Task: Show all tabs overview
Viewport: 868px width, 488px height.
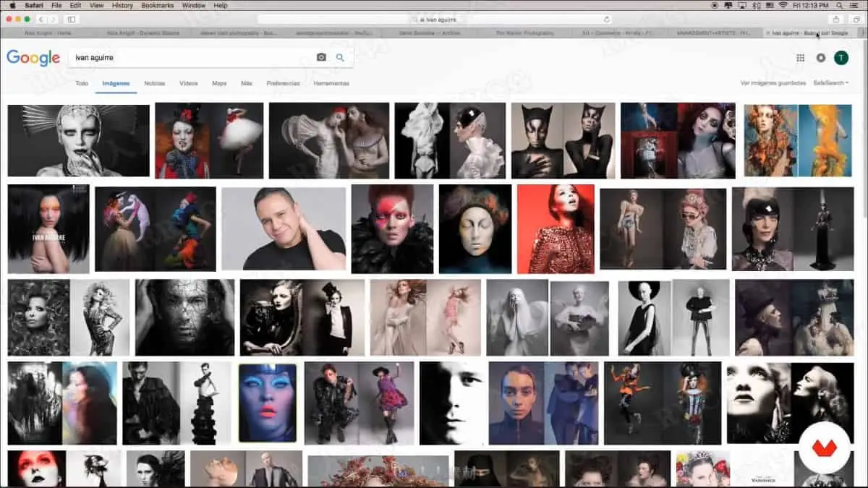Action: pyautogui.click(x=855, y=19)
